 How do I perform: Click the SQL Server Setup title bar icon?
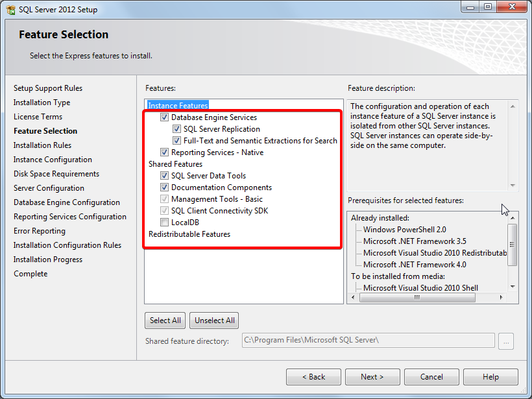[x=10, y=10]
